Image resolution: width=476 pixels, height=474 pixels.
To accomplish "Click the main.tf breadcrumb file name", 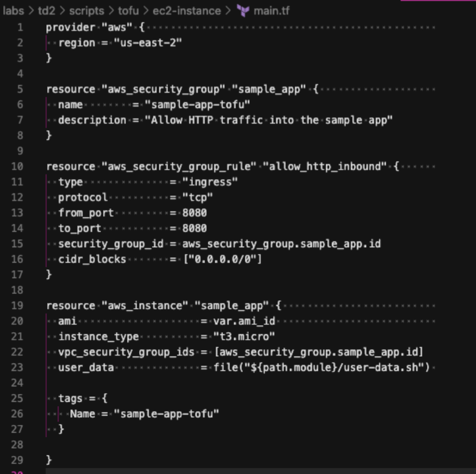I will tap(271, 11).
